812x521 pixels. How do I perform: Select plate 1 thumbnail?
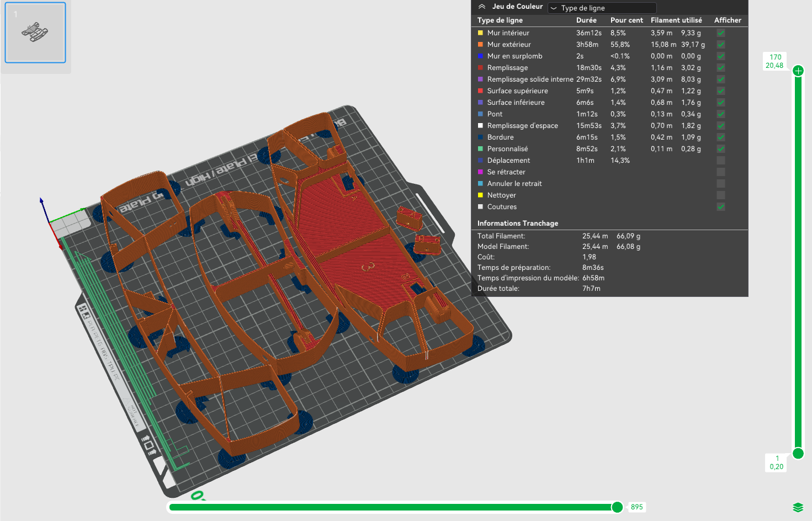pyautogui.click(x=35, y=33)
